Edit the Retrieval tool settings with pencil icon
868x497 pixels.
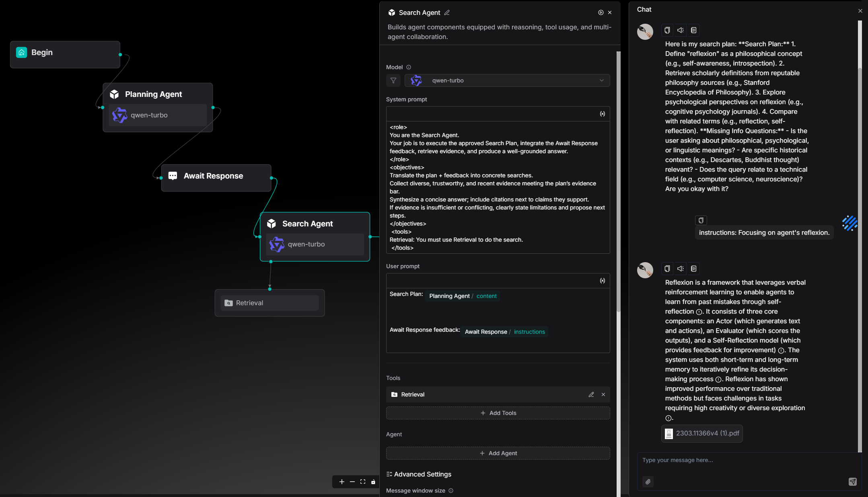(x=591, y=394)
